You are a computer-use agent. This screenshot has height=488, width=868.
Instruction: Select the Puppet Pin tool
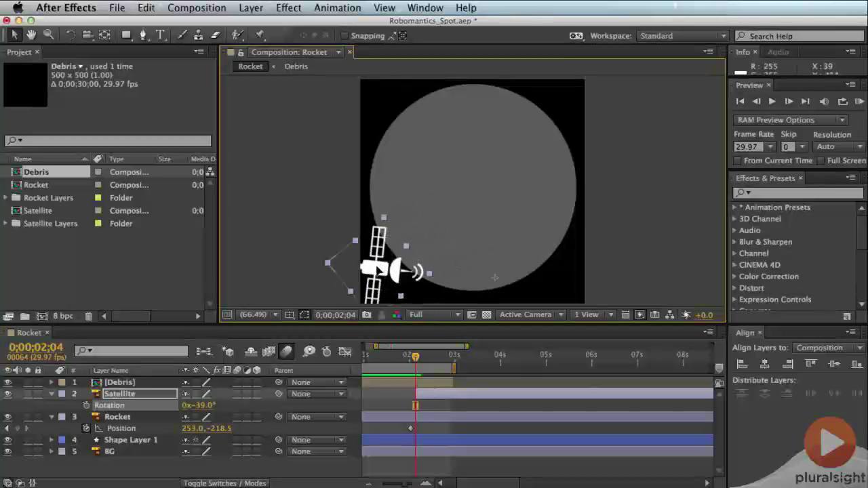click(260, 35)
